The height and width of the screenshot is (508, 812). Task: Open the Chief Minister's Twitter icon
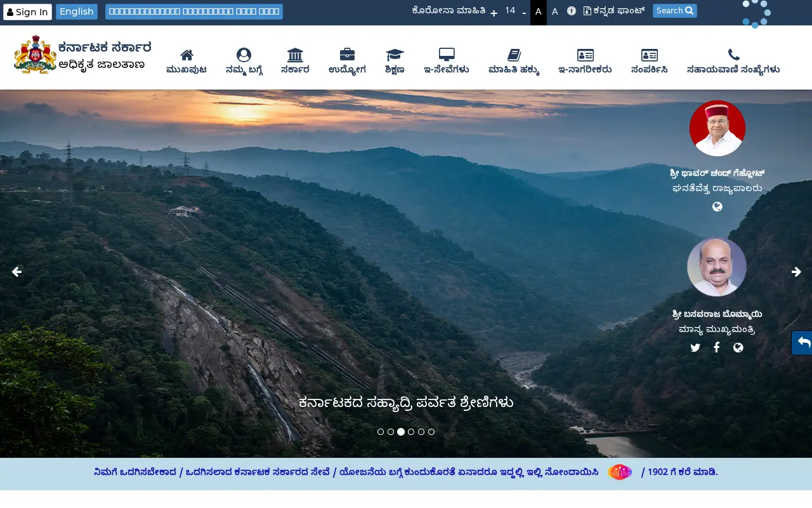coord(695,347)
